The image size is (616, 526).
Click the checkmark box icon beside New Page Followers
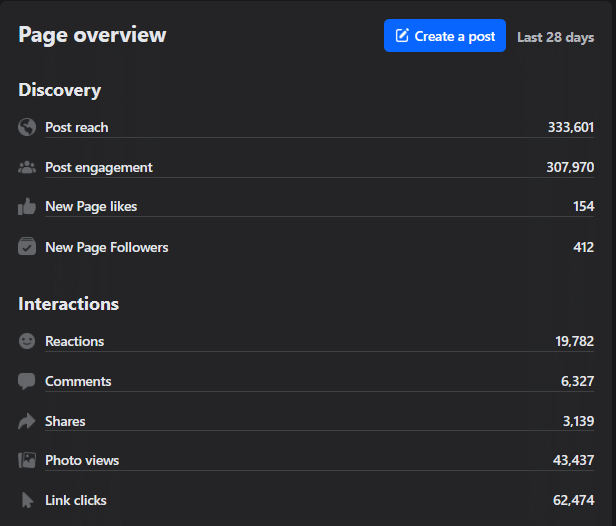tap(27, 247)
